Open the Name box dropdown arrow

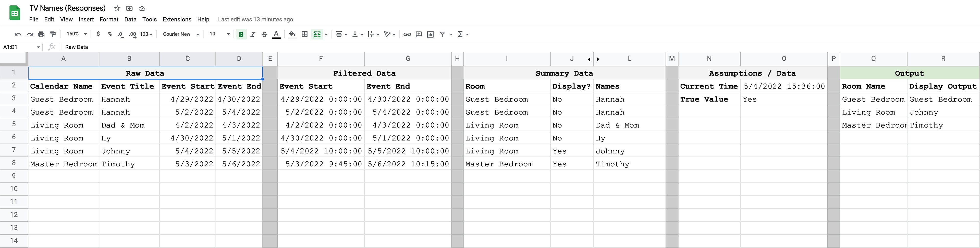(x=38, y=47)
